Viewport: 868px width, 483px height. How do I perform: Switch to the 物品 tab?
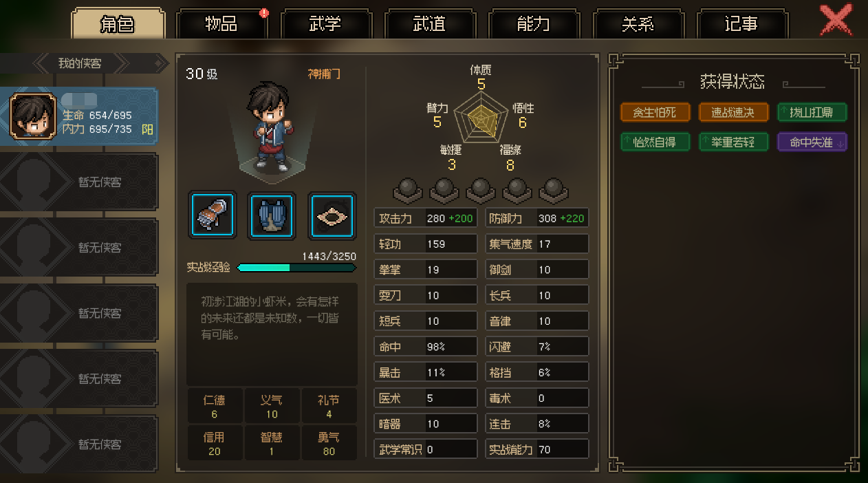tap(221, 24)
